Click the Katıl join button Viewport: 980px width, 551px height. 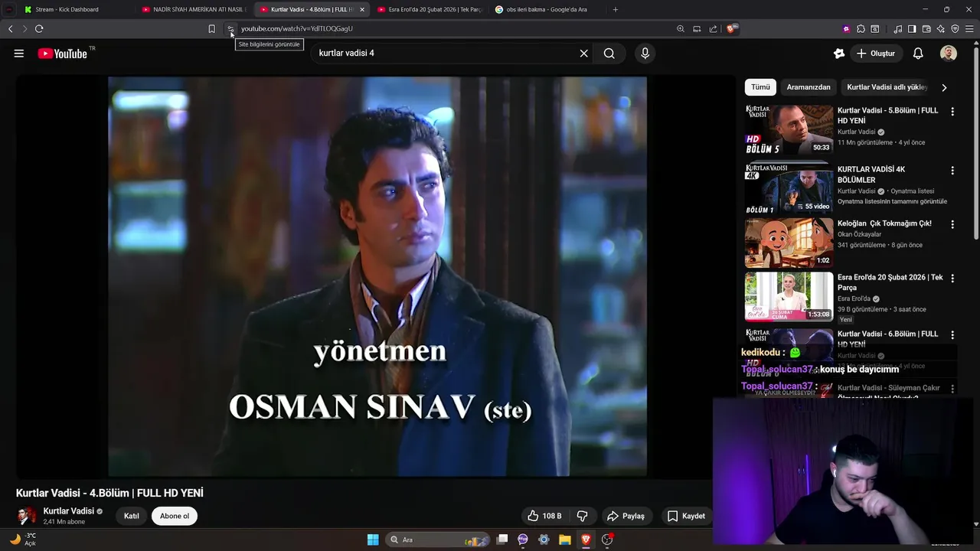pos(132,516)
